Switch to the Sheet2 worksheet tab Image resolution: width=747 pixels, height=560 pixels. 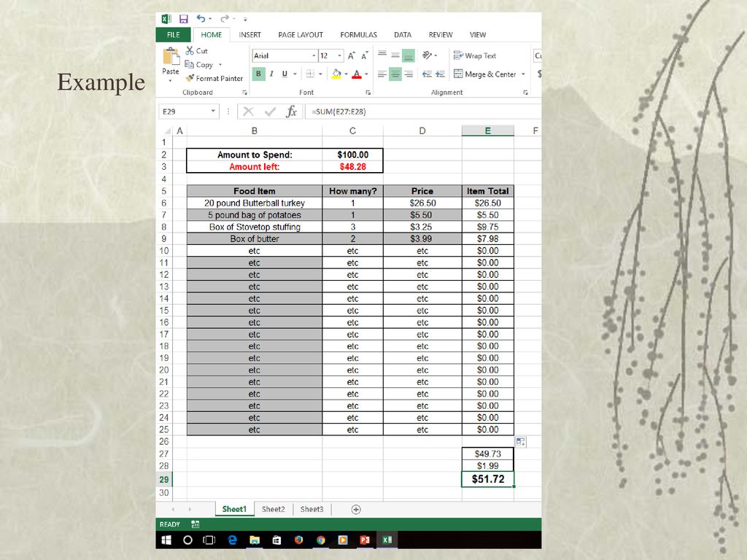[274, 510]
